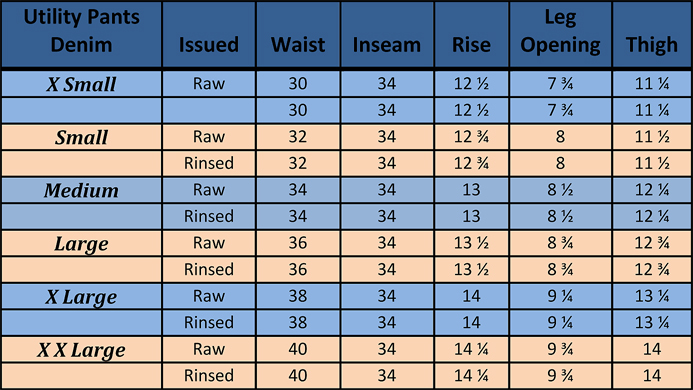This screenshot has height=390, width=693.
Task: Click the Waist column header
Action: pyautogui.click(x=298, y=34)
